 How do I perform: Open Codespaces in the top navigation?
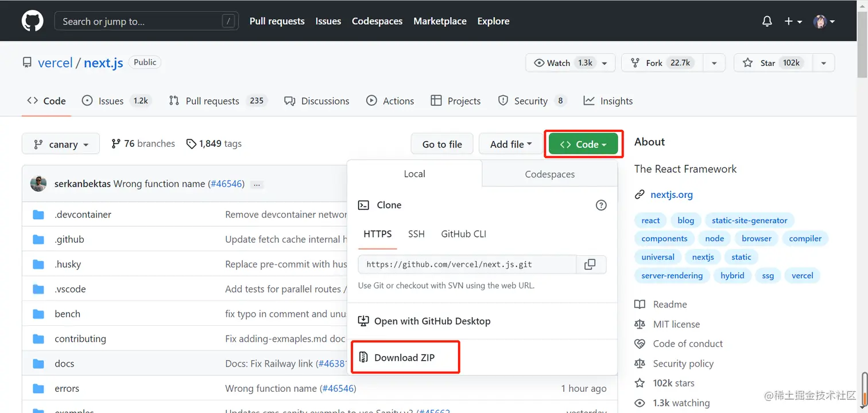(x=377, y=21)
